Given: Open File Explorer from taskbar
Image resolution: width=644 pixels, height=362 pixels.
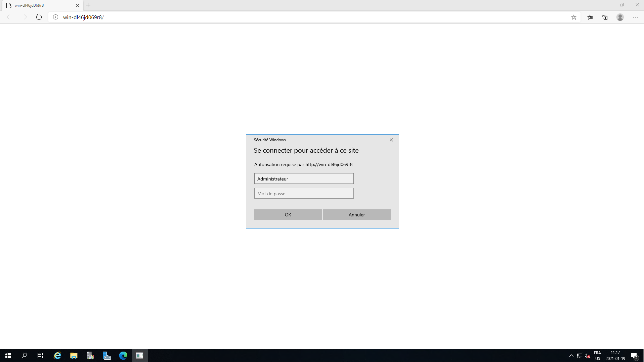Looking at the screenshot, I should (x=74, y=356).
